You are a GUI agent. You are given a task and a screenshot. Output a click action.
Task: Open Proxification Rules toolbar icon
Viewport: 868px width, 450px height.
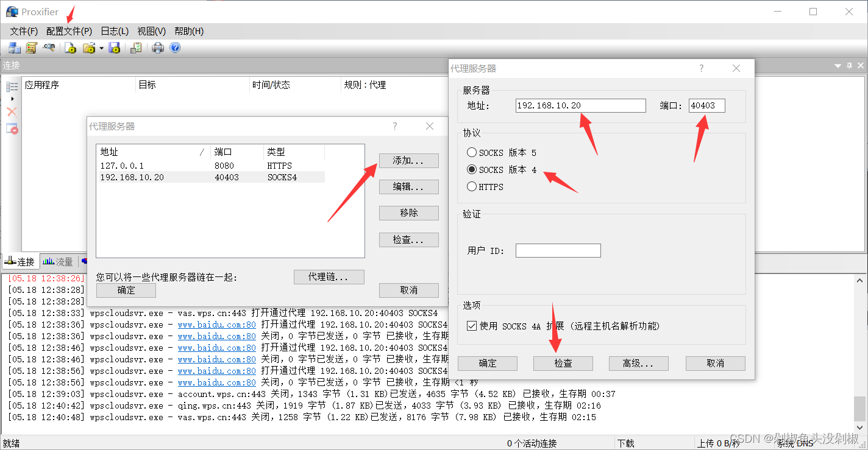click(x=32, y=47)
